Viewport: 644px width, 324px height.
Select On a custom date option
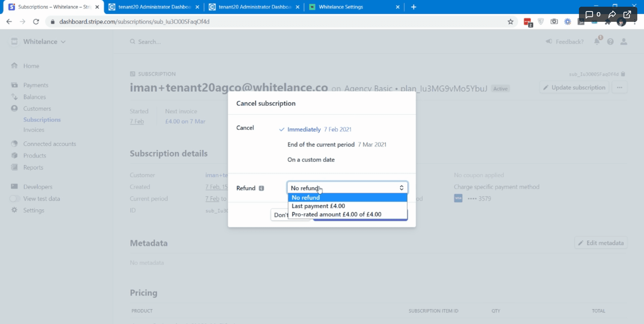point(311,159)
